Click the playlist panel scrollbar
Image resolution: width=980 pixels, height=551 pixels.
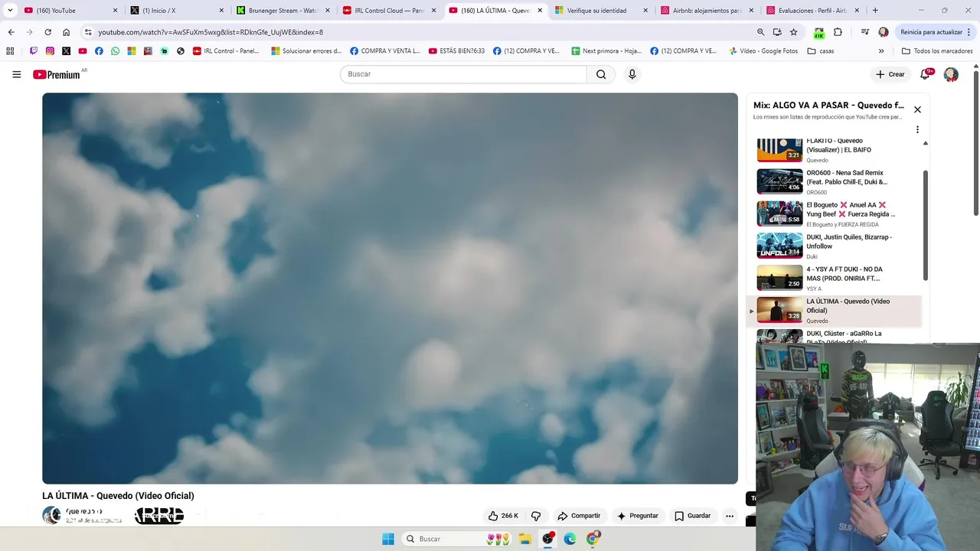(x=925, y=226)
